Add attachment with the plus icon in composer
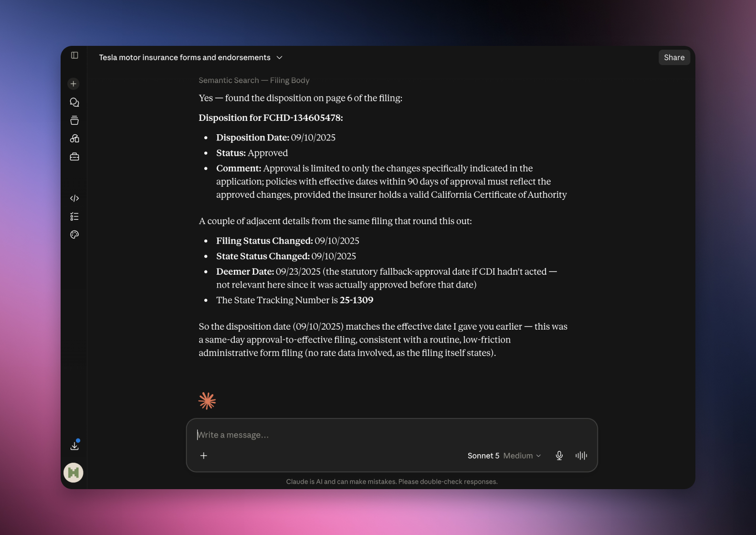The width and height of the screenshot is (756, 535). coord(204,456)
